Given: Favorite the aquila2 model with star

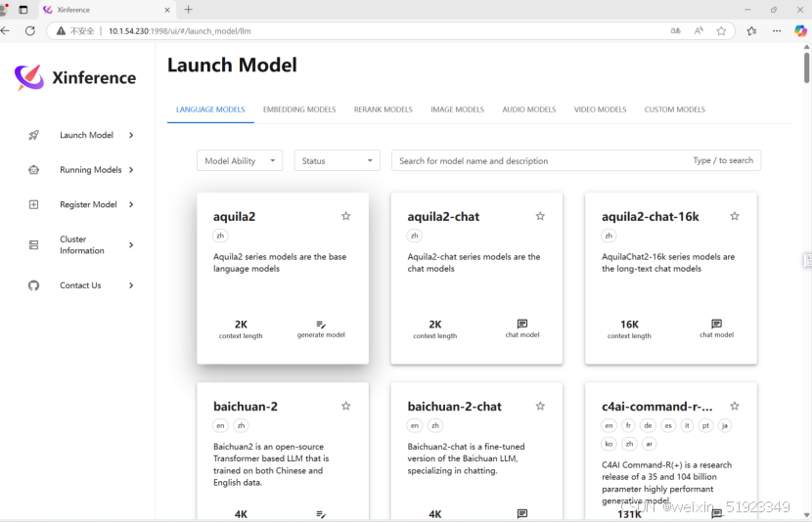Looking at the screenshot, I should (x=346, y=216).
